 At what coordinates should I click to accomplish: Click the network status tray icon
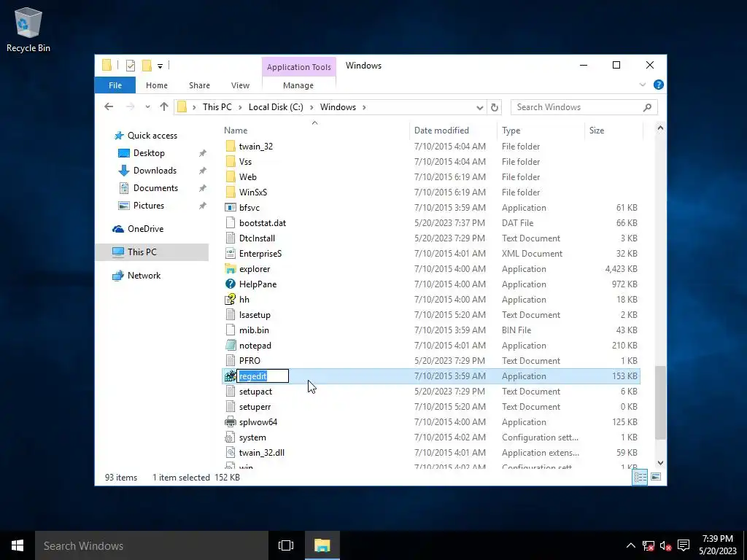pyautogui.click(x=649, y=545)
